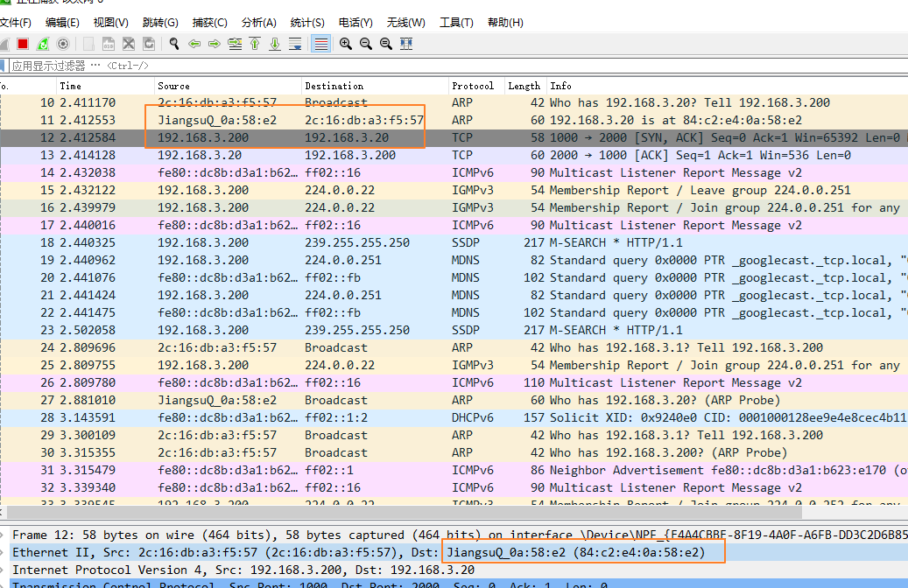Zoom in on packet list text
This screenshot has height=588, width=908.
(346, 44)
